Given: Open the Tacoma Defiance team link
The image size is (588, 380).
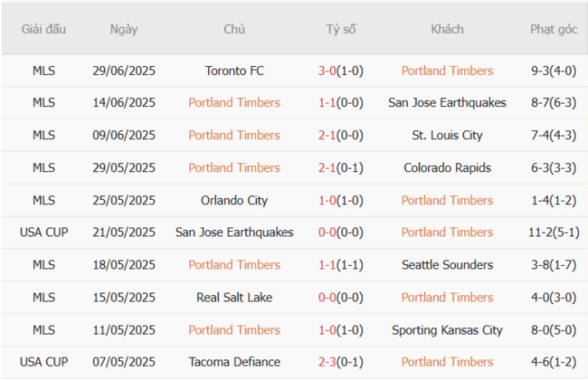Looking at the screenshot, I should point(234,362).
